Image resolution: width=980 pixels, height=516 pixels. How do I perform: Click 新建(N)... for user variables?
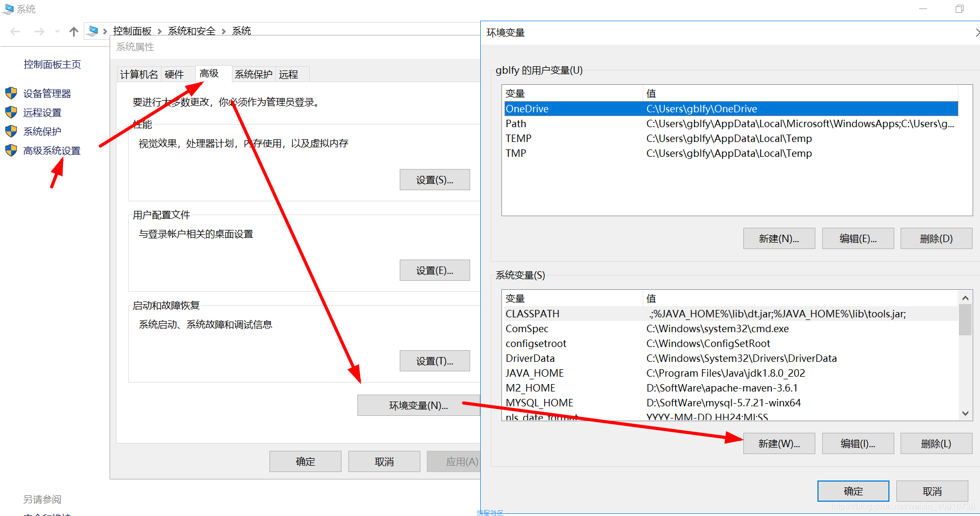pos(779,239)
